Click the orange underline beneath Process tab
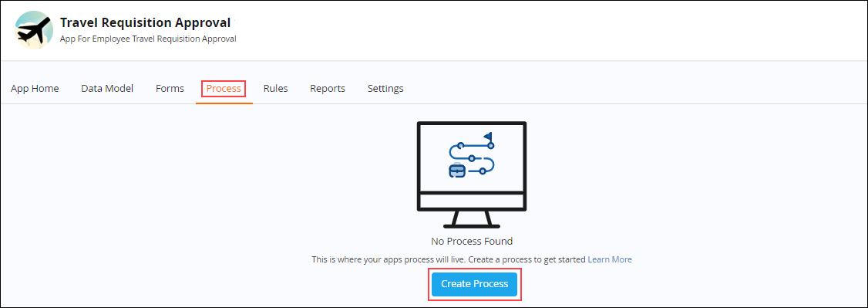This screenshot has width=868, height=308. pyautogui.click(x=224, y=103)
